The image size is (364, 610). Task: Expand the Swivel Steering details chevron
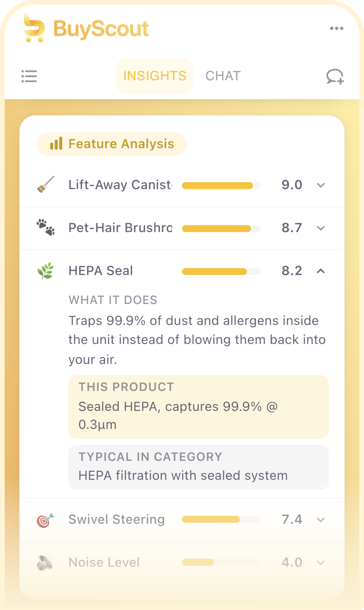[321, 520]
